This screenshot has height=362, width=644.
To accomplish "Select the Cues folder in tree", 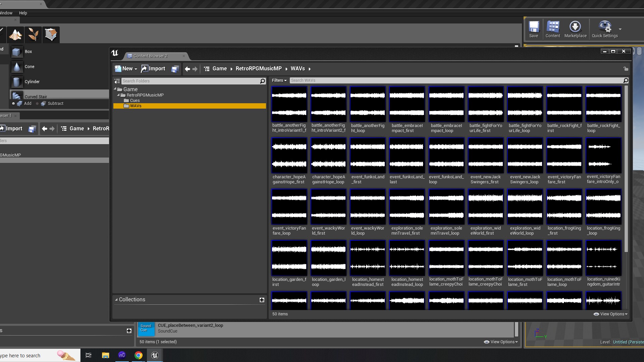I will (135, 101).
